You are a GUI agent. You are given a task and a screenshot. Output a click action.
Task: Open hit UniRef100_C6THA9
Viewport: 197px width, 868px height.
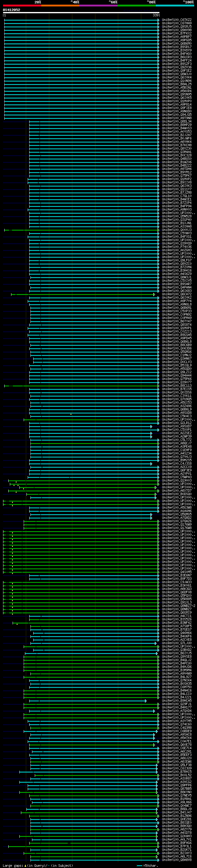click(x=177, y=23)
